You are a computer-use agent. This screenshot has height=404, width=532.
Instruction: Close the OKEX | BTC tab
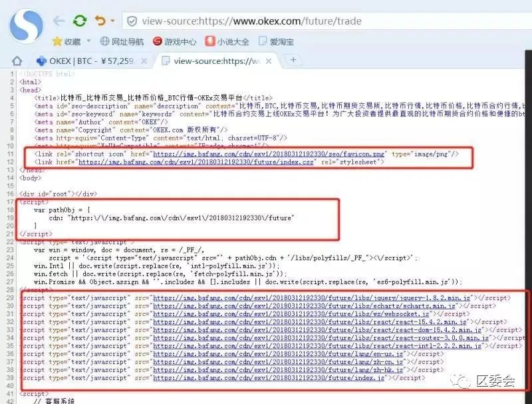(145, 61)
